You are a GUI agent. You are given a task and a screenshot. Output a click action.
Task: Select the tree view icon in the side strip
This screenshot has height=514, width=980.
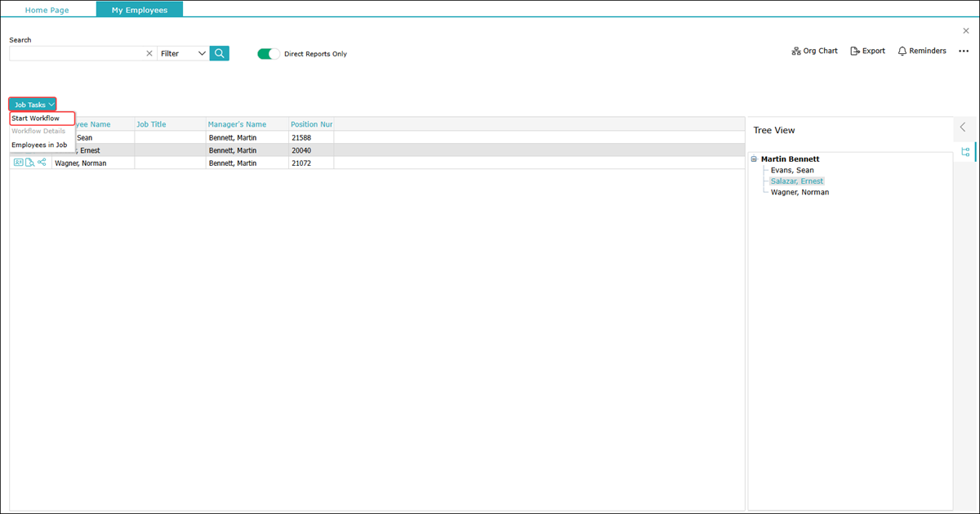tap(965, 152)
